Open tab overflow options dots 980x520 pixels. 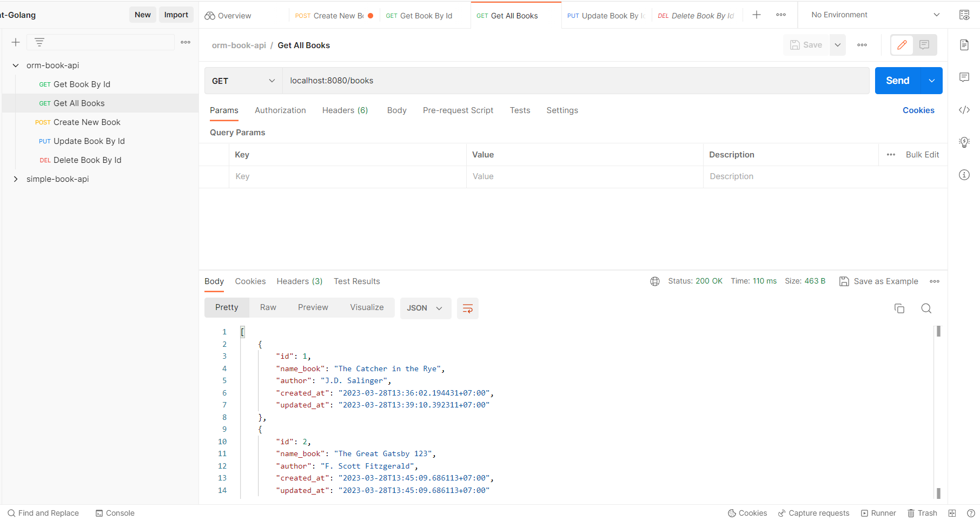[781, 15]
